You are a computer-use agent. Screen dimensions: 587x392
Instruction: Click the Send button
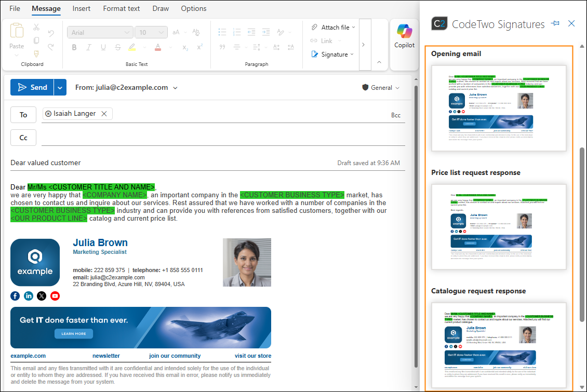pos(32,87)
